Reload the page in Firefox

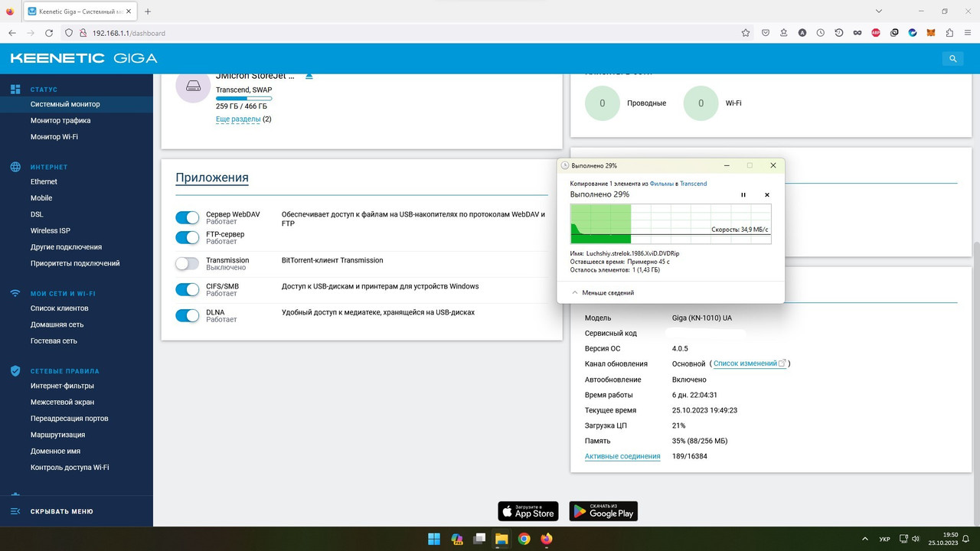tap(49, 33)
